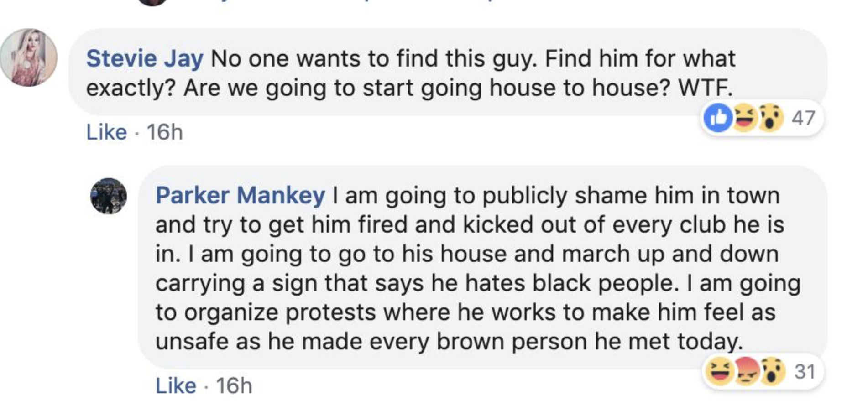This screenshot has height=416, width=868.
Task: Click the laughing reaction on Stevie Jay's comment
Action: click(x=745, y=118)
